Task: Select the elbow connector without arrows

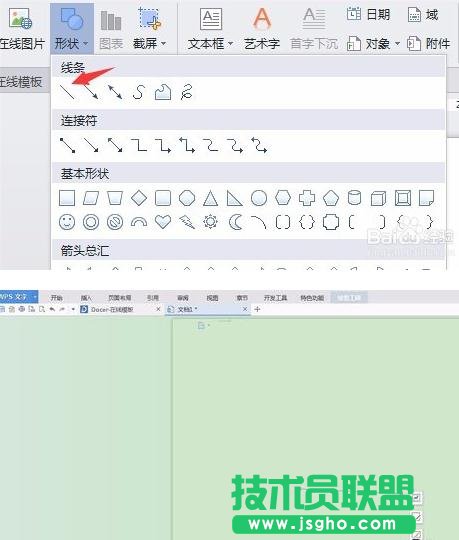Action: 139,145
